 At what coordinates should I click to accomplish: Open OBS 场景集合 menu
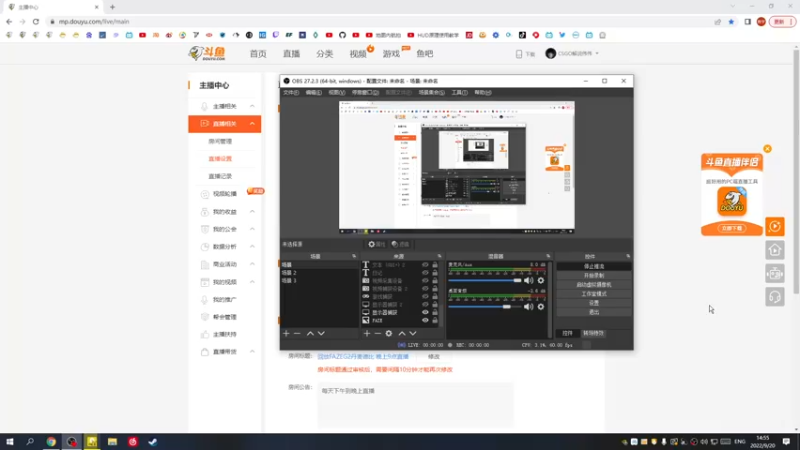431,92
